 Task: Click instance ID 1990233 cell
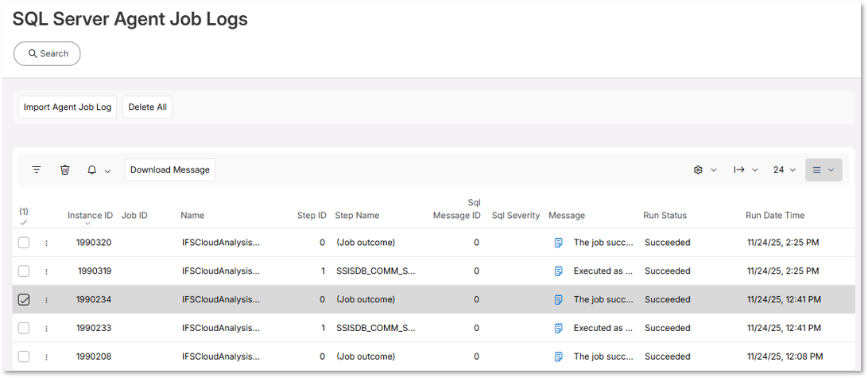[x=94, y=328]
